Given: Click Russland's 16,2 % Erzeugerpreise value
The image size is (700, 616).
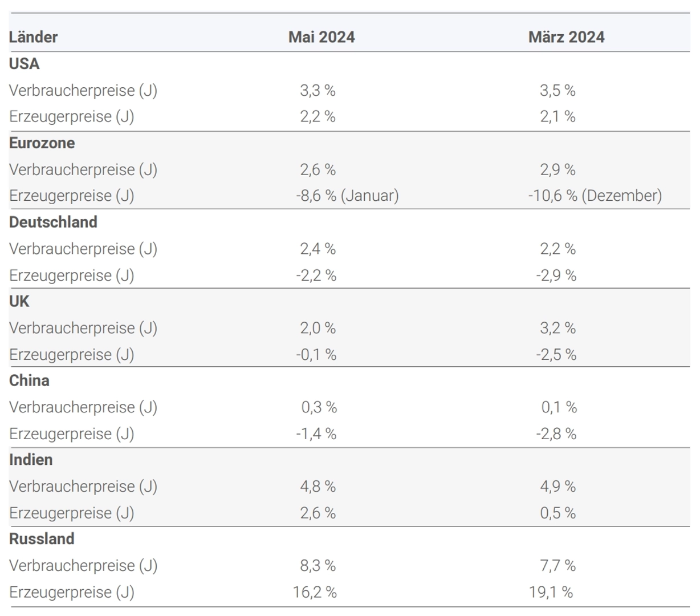Looking at the screenshot, I should point(315,592).
